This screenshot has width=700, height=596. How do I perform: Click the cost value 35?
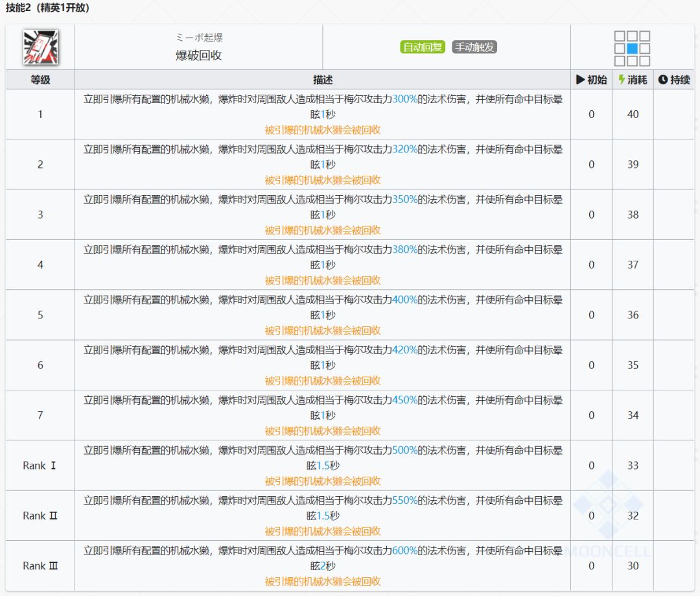click(633, 365)
